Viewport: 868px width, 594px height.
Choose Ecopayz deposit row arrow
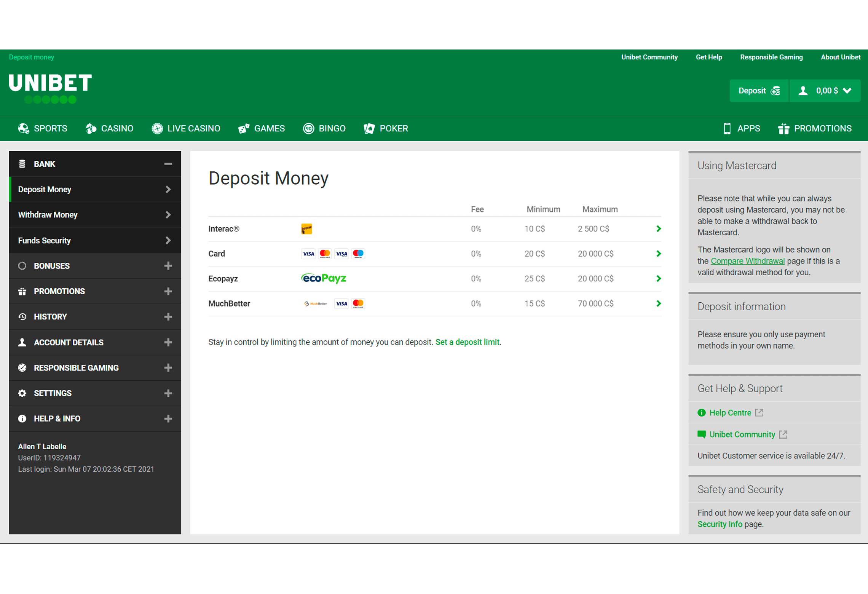tap(659, 279)
